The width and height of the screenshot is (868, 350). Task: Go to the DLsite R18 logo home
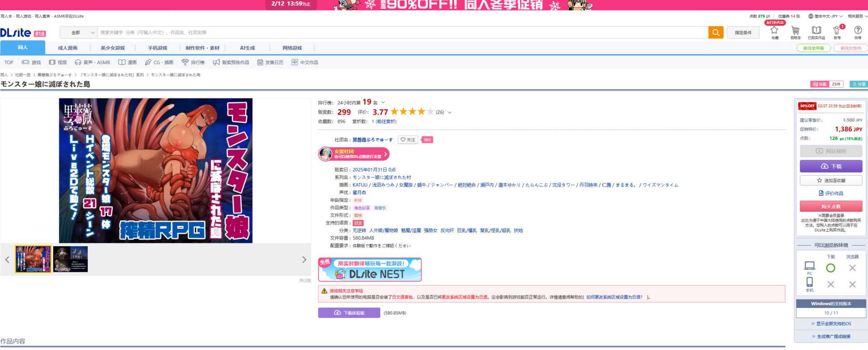[23, 33]
